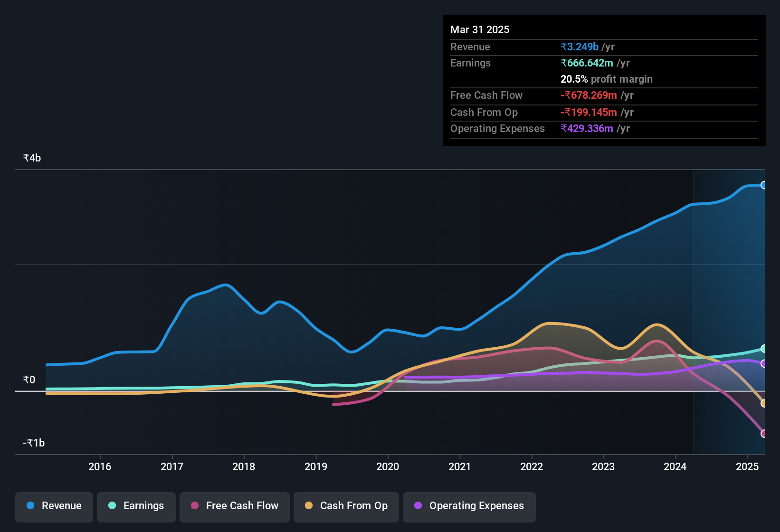
Task: Click the blue Revenue legend dot
Action: click(x=30, y=506)
